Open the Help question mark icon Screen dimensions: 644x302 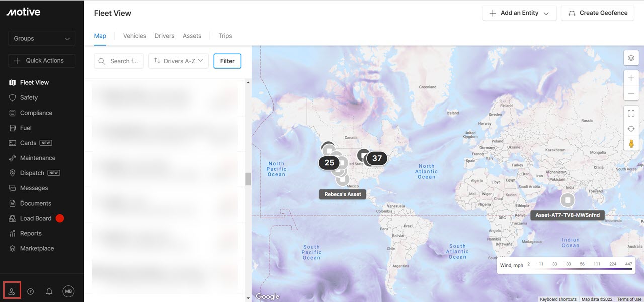31,291
